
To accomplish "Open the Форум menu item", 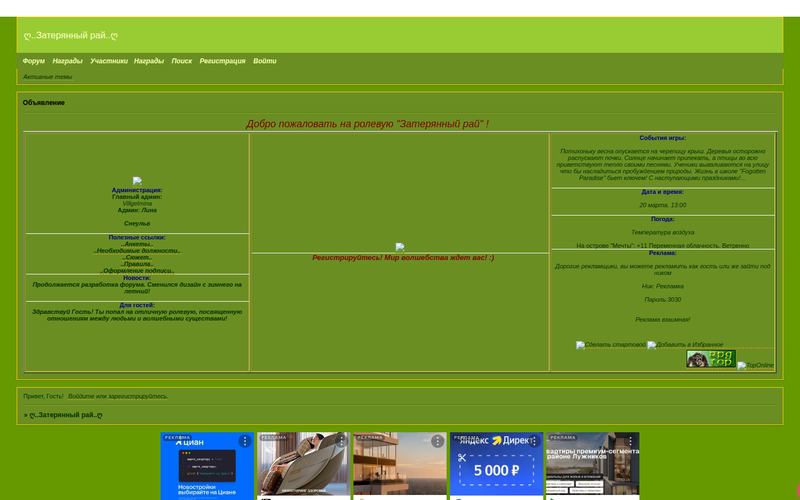I will click(34, 61).
